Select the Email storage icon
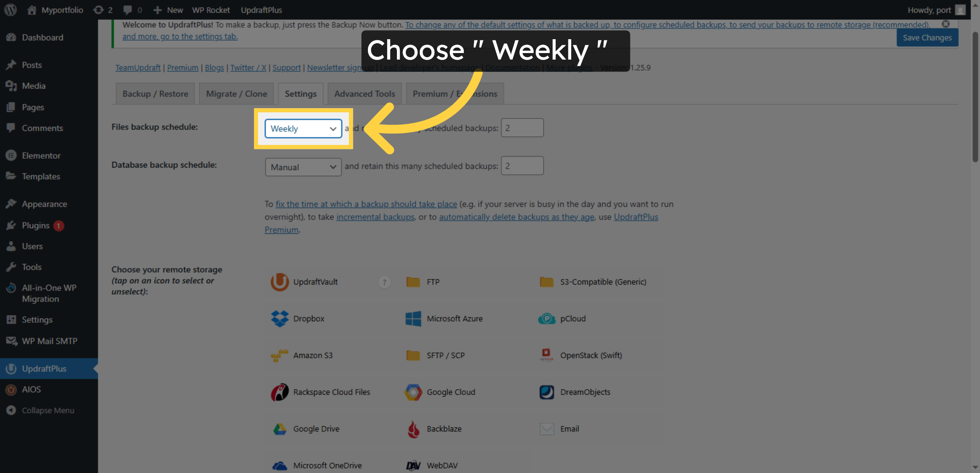 pyautogui.click(x=547, y=429)
